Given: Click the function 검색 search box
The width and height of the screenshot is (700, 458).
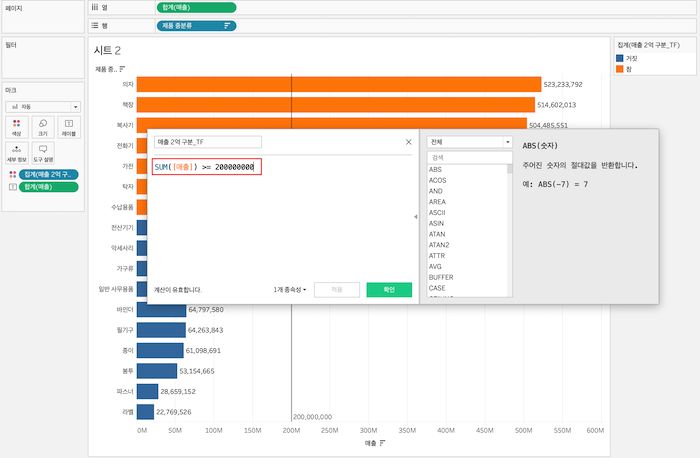Looking at the screenshot, I should click(469, 158).
